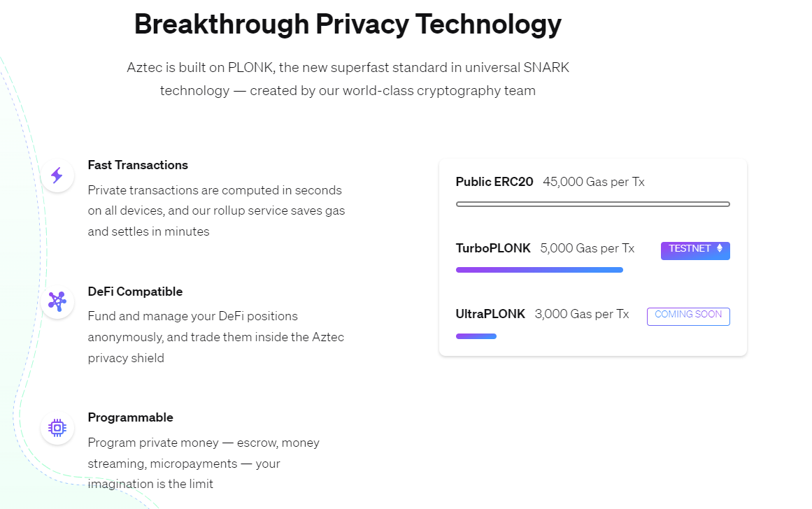Image resolution: width=812 pixels, height=509 pixels.
Task: Click the 3,000 Gas per Tx text
Action: click(582, 314)
